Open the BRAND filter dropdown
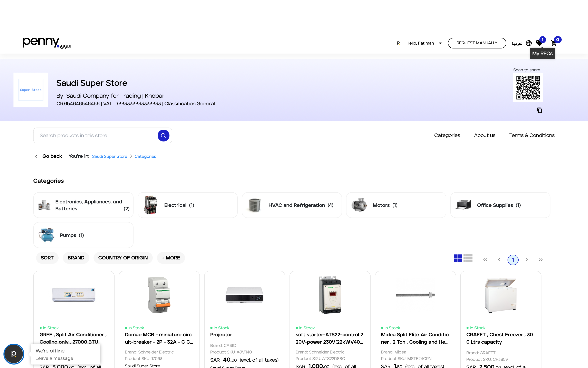 coord(76,258)
